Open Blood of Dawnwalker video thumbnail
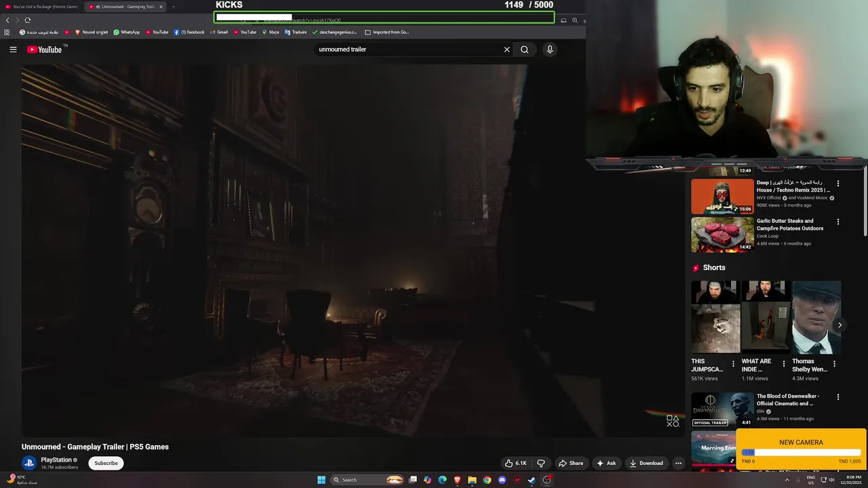Screen dimensions: 868x488 pyautogui.click(x=722, y=409)
